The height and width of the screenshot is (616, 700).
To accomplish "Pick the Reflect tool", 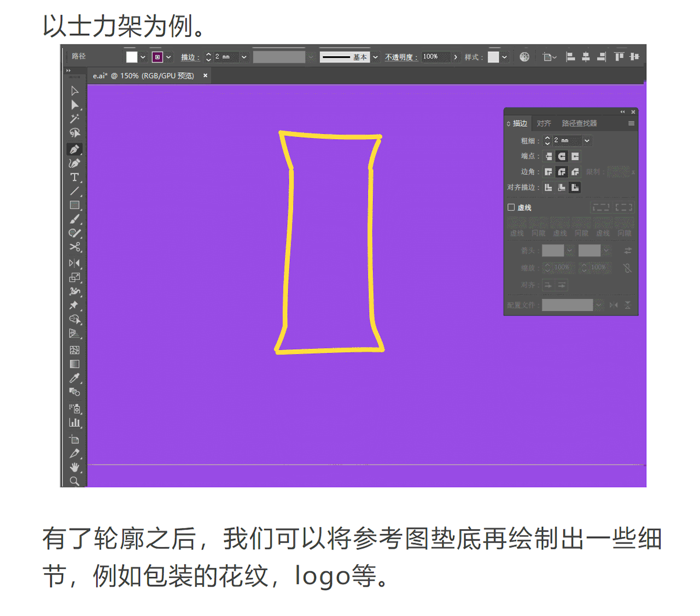I will 75,263.
